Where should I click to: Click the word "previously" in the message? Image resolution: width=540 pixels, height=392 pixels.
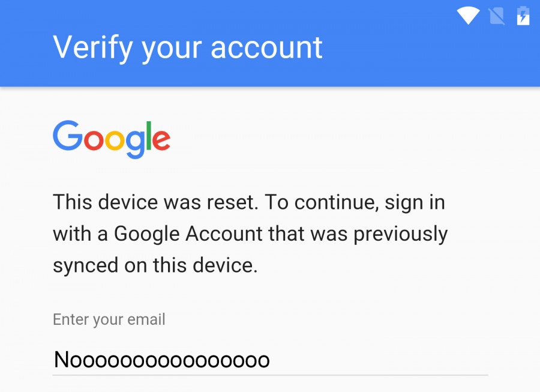(x=400, y=234)
